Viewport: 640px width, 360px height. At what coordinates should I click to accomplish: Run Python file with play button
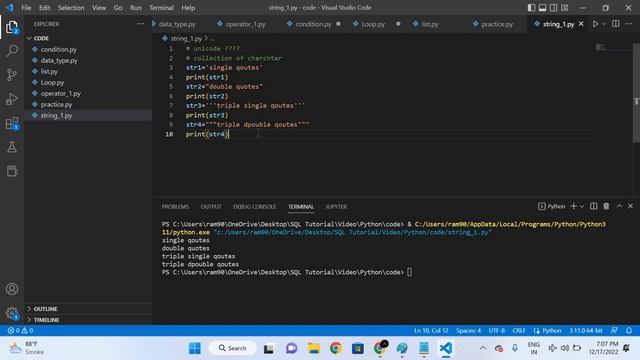(x=596, y=24)
